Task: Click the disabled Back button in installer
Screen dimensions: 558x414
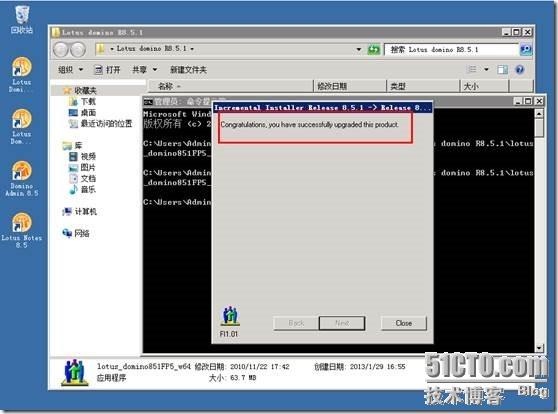Action: pos(296,323)
